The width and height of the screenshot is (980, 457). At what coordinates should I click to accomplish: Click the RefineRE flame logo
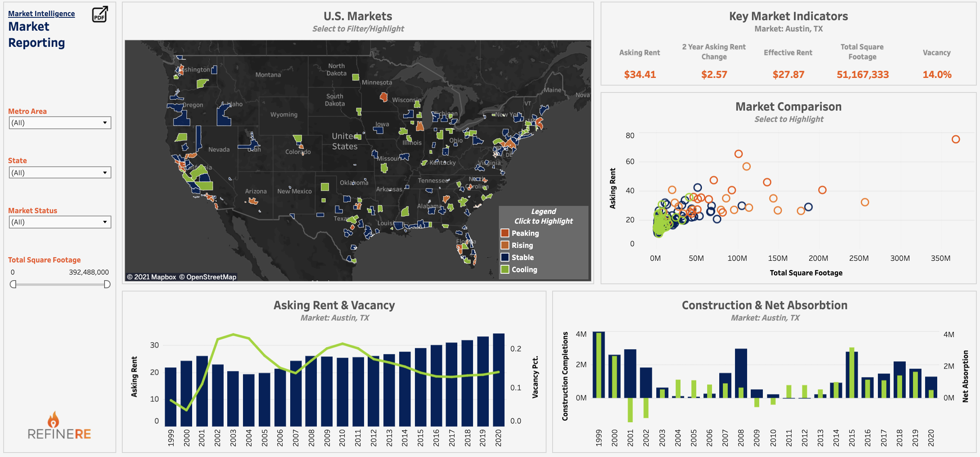tap(53, 420)
